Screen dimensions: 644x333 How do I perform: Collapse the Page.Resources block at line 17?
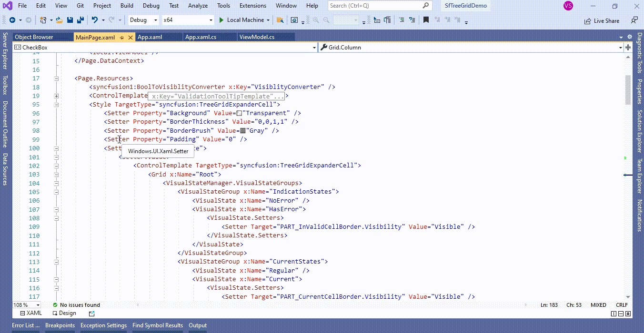(x=56, y=78)
